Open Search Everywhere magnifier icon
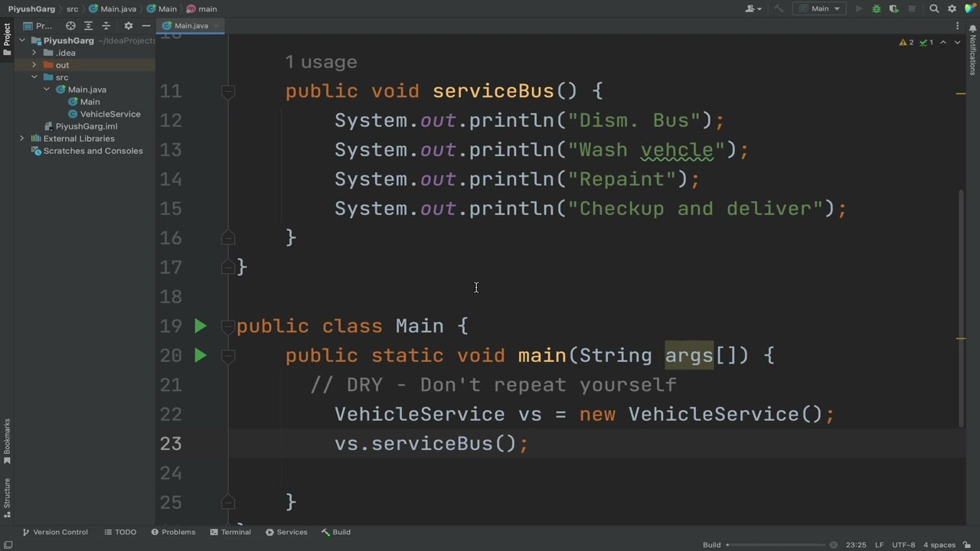 pyautogui.click(x=934, y=9)
